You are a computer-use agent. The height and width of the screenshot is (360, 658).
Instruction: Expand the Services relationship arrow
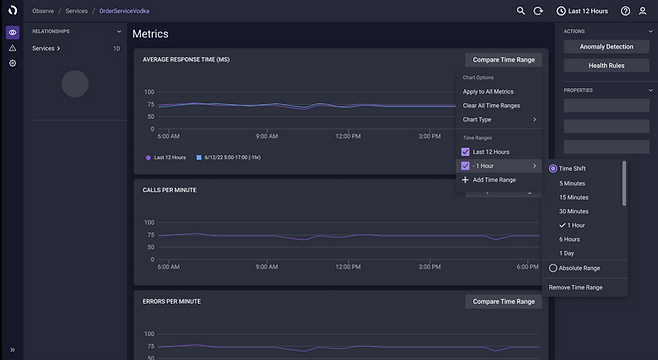(x=58, y=48)
